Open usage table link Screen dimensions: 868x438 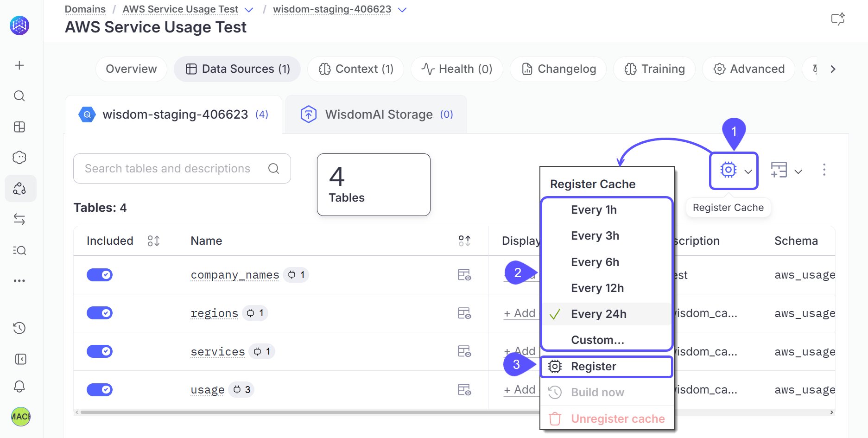(208, 390)
